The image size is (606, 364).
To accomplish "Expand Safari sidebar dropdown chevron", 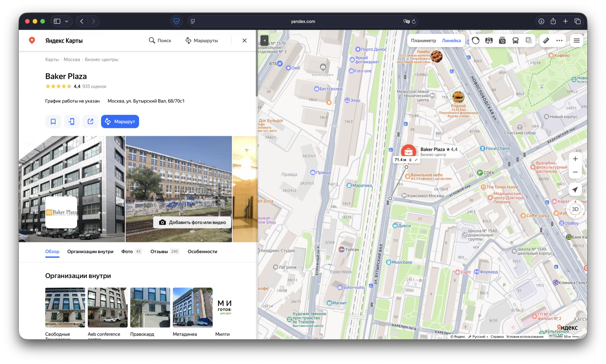I will point(67,21).
